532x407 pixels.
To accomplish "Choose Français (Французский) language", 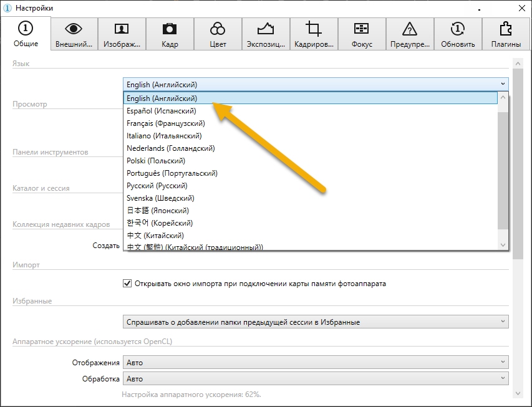I will tap(310, 123).
